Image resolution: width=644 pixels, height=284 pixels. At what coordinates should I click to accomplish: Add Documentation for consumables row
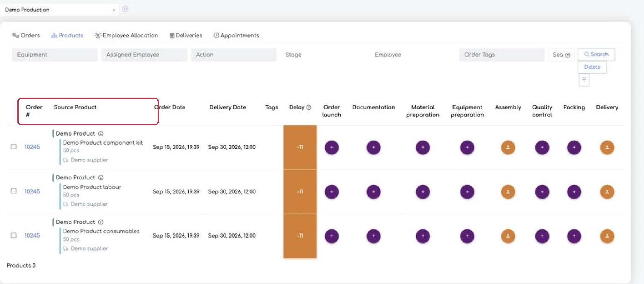373,236
